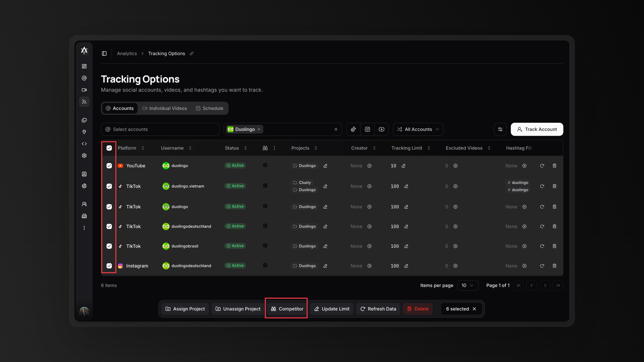Switch to the Individual Videos tab
Viewport: 644px width, 362px height.
coord(164,108)
